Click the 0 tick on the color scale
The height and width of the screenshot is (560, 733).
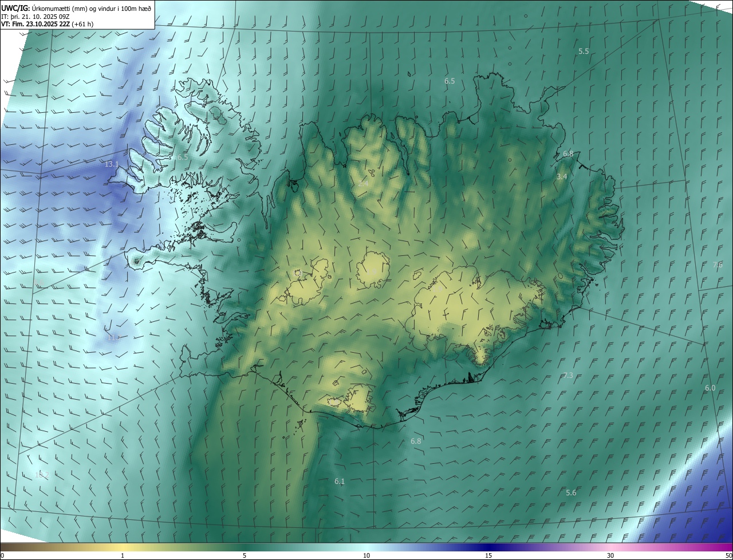tap(2, 555)
